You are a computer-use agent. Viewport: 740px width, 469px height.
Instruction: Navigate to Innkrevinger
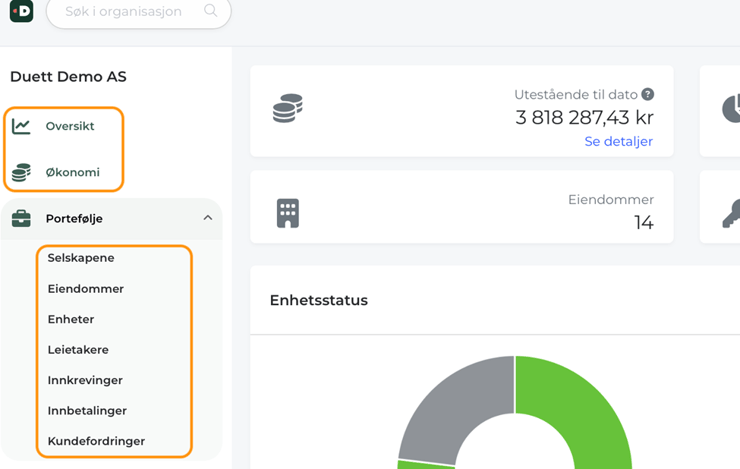pyautogui.click(x=85, y=380)
